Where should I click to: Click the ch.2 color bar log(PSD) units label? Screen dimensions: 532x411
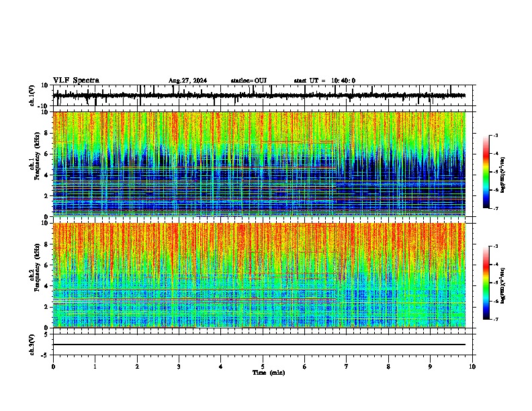(x=503, y=285)
